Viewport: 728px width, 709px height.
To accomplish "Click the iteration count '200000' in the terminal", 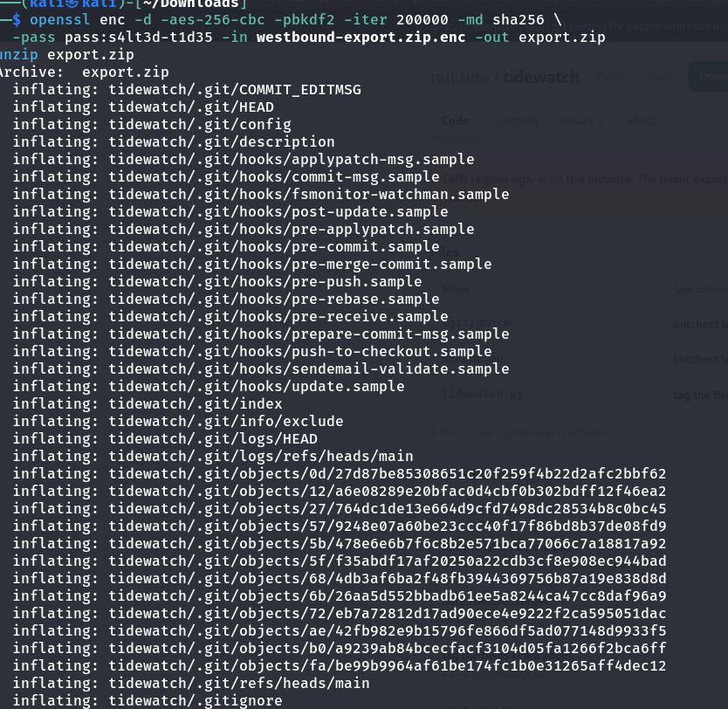I will [422, 20].
